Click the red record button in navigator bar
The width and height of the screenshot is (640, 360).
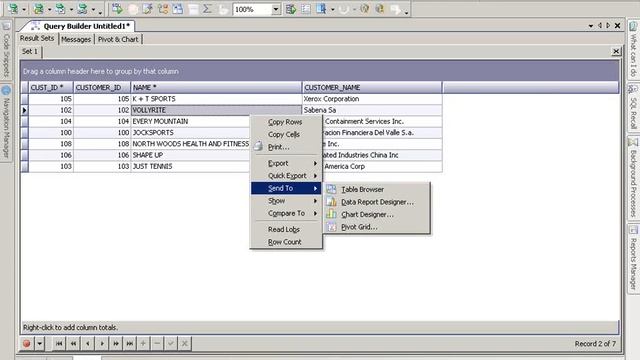[x=27, y=344]
